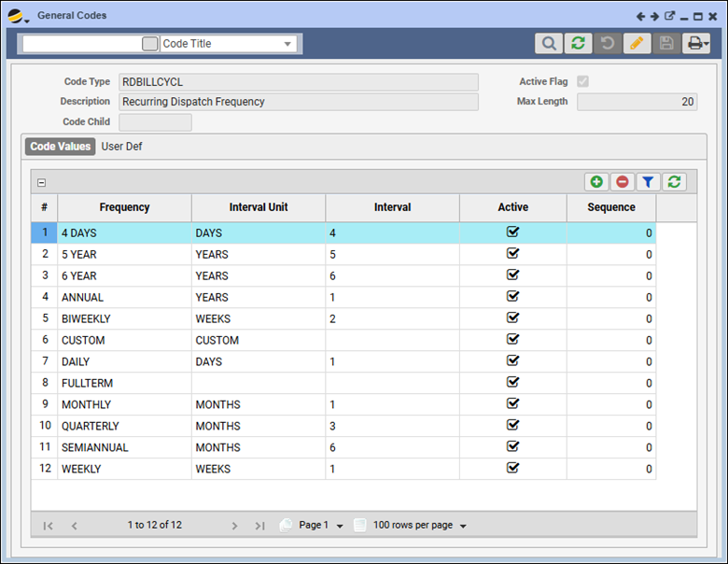The image size is (728, 564).
Task: Click the grid refresh icon beside filter
Action: [x=674, y=182]
